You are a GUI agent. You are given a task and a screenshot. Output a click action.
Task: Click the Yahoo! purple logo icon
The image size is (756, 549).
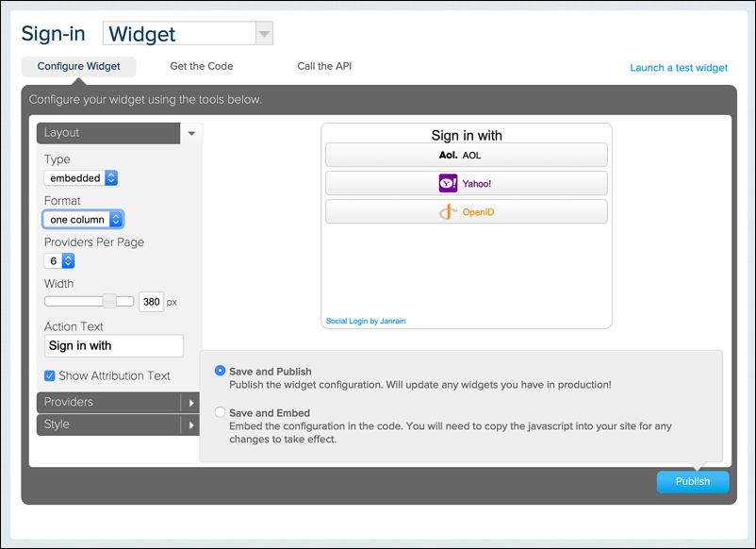(x=448, y=183)
